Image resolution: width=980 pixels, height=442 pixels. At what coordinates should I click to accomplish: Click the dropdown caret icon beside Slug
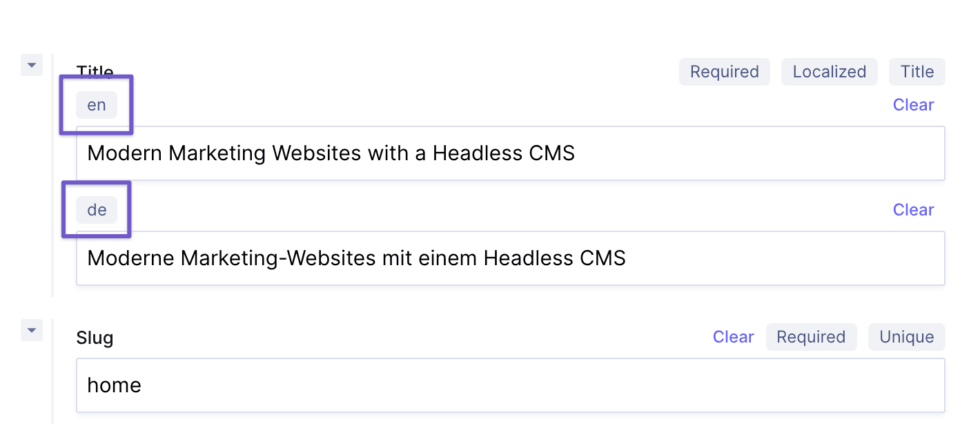coord(31,330)
